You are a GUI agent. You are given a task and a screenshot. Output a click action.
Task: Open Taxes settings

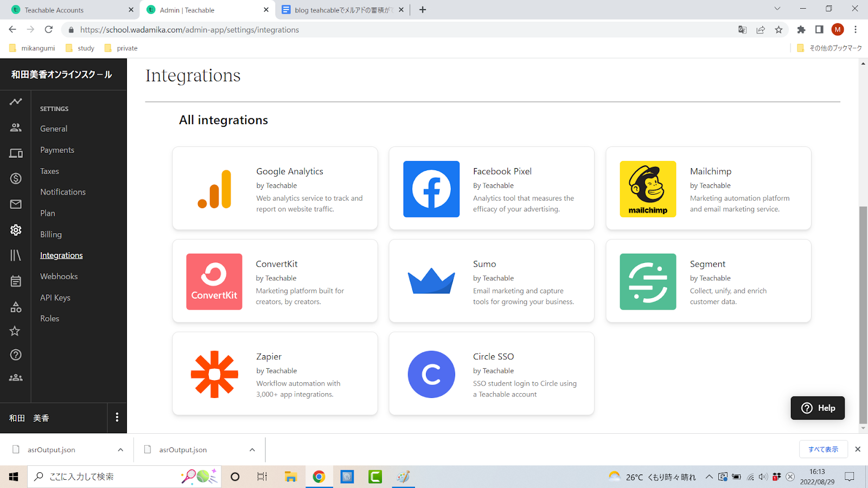pos(49,171)
